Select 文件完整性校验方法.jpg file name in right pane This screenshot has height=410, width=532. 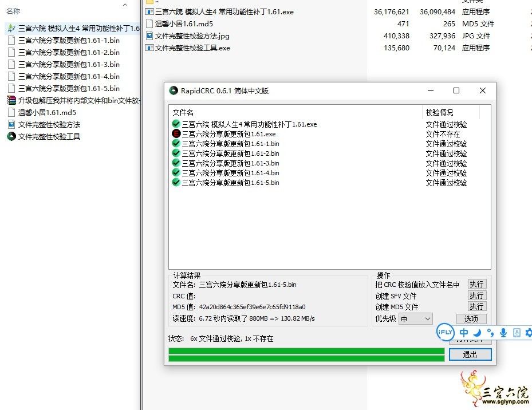(192, 36)
